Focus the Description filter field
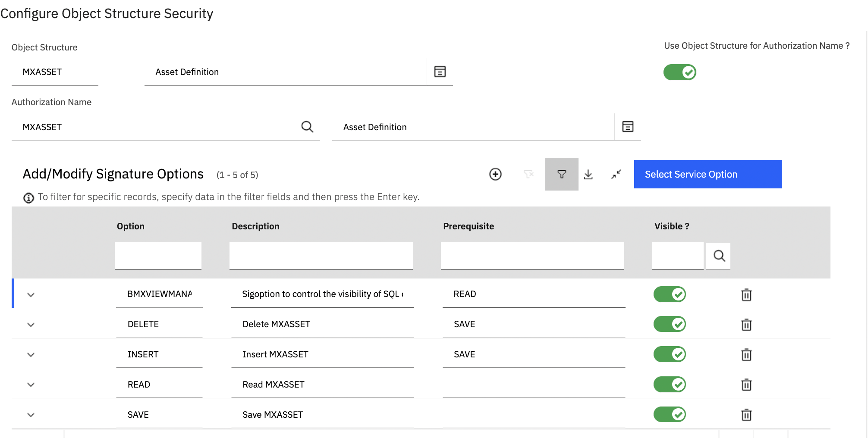Screen dimensions: 868x438 pos(321,256)
